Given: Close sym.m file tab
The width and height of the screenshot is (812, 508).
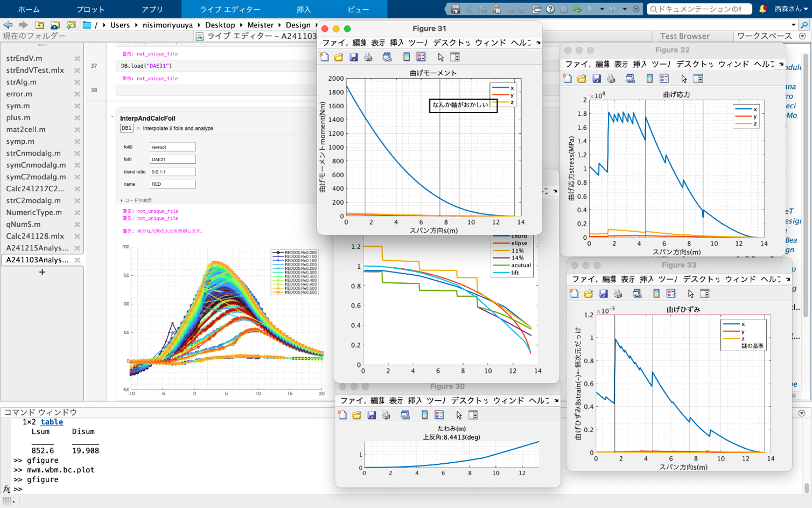Looking at the screenshot, I should [x=77, y=106].
